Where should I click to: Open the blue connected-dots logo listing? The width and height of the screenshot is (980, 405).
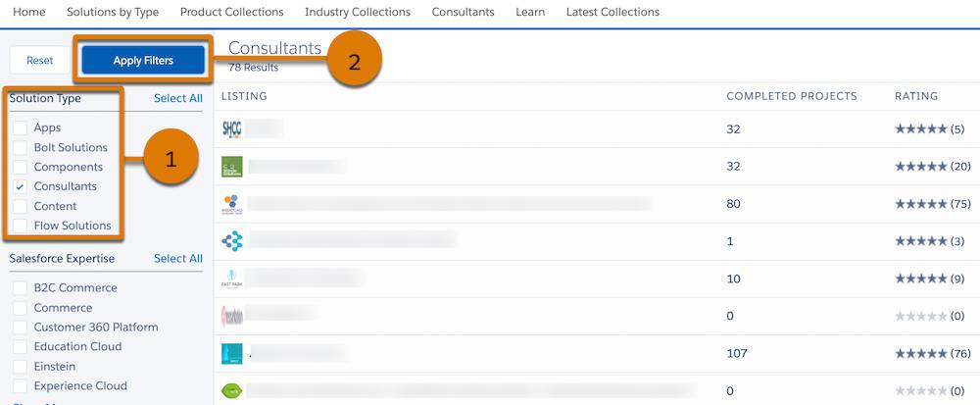[232, 241]
